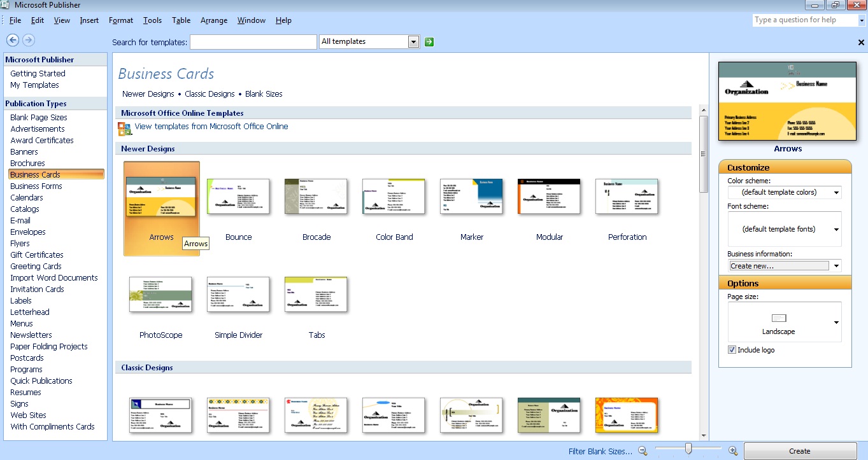This screenshot has width=868, height=460.
Task: Adjust the thumbnail zoom slider handle
Action: pos(688,449)
